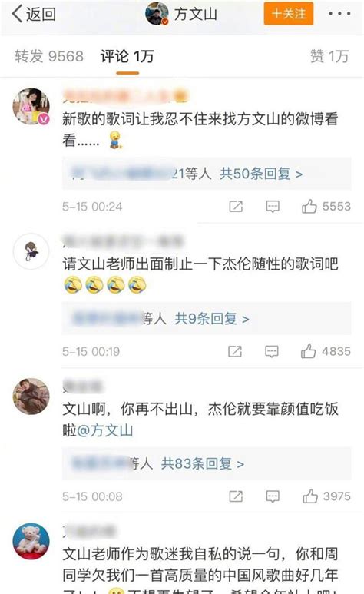Reply to the comment posted at 5-15 00:08
The image size is (364, 594).
coord(273,496)
